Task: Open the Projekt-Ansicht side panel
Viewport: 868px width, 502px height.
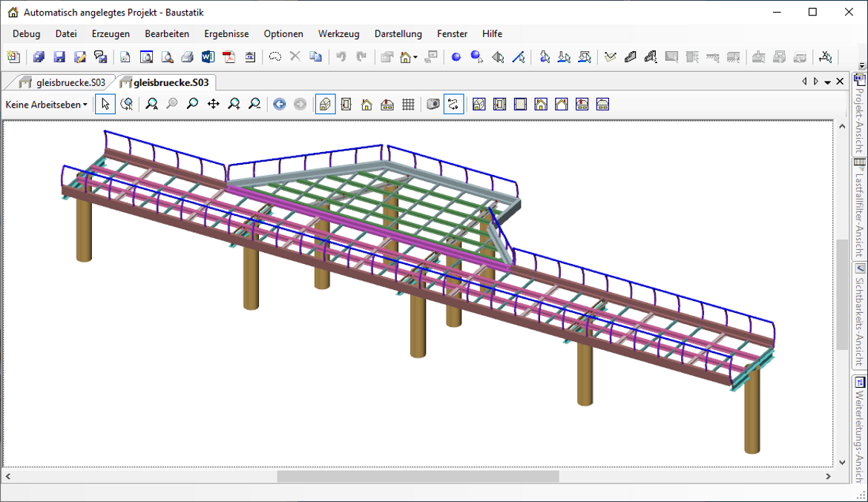Action: tap(860, 115)
